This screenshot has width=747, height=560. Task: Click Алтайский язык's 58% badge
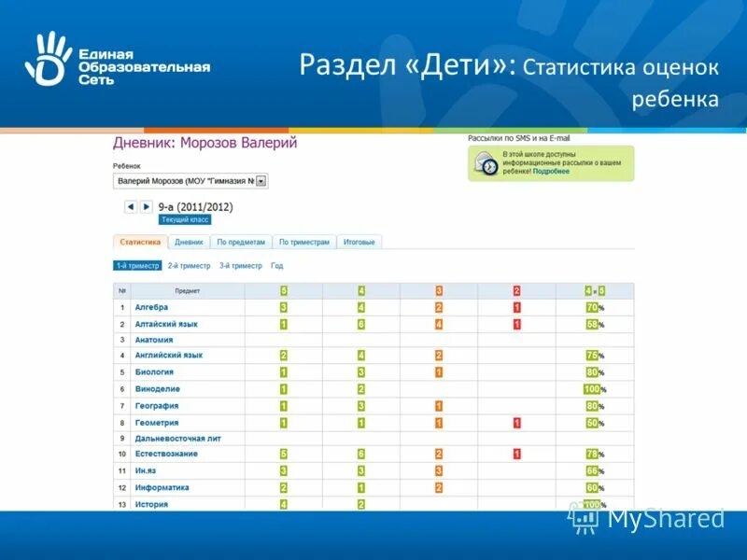592,324
